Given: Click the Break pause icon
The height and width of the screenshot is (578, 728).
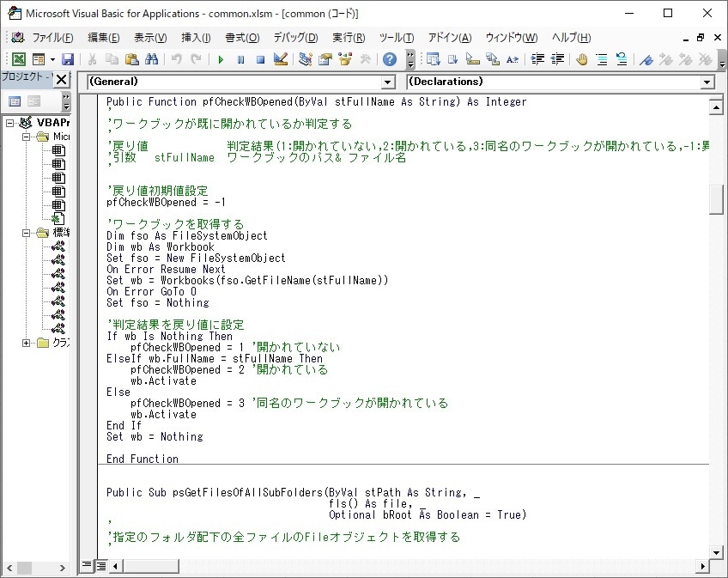Looking at the screenshot, I should tap(240, 59).
